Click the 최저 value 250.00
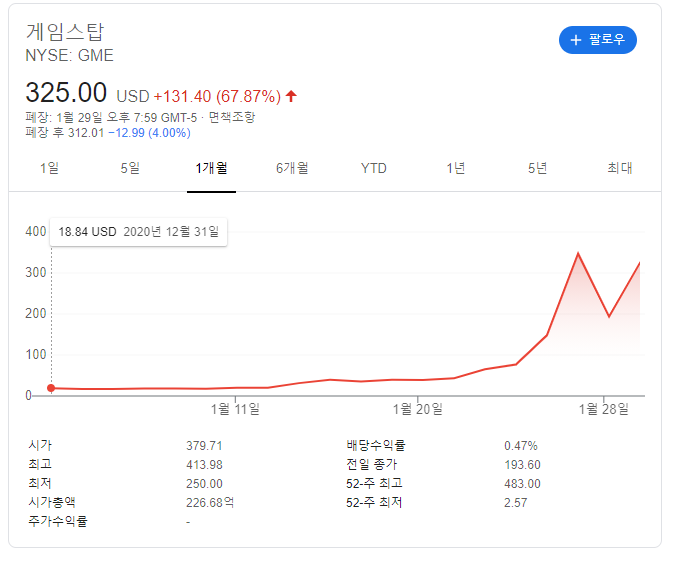This screenshot has height=561, width=677. pos(204,484)
